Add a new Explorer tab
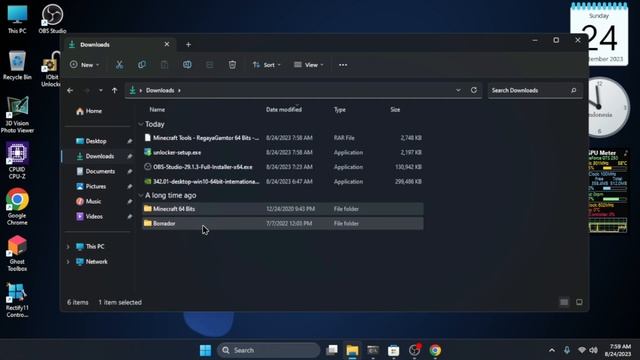 188,44
